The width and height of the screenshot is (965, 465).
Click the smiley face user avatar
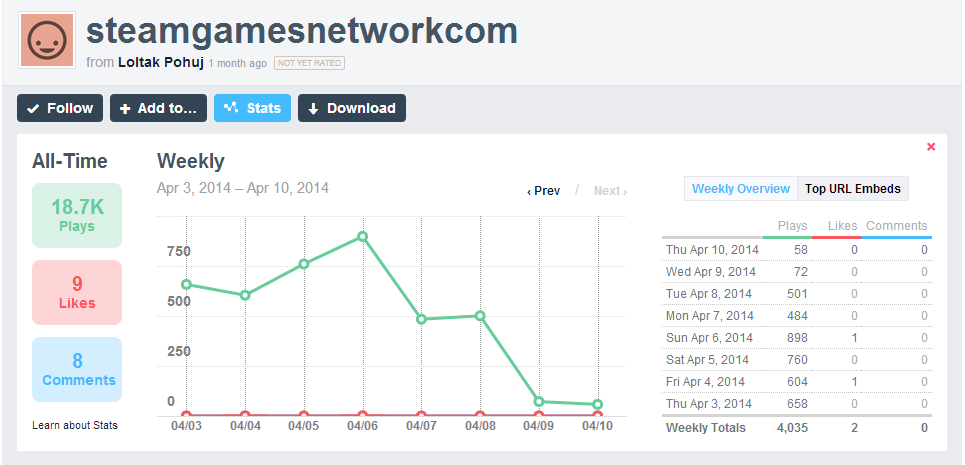coord(47,40)
